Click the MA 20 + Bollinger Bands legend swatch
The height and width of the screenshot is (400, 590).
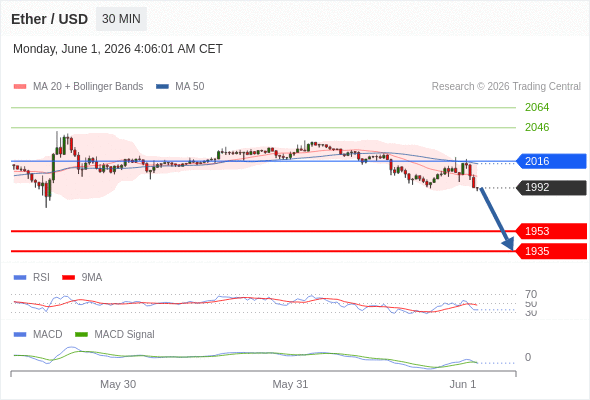pyautogui.click(x=20, y=87)
